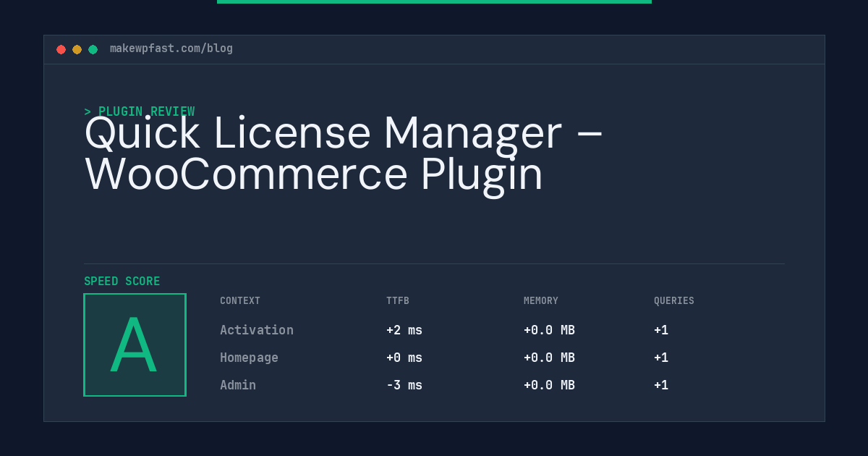Click the MEMORY column header
This screenshot has height=456, width=868.
pos(541,301)
